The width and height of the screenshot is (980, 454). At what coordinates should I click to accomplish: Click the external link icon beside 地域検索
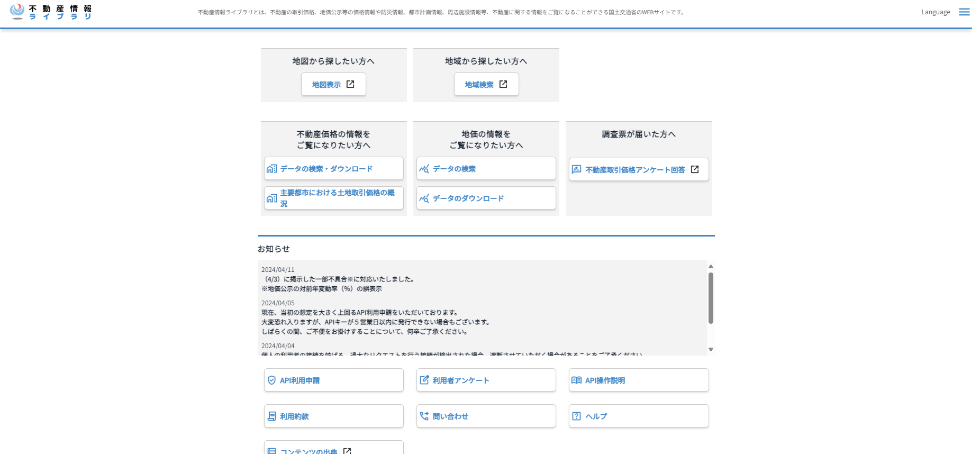(503, 84)
